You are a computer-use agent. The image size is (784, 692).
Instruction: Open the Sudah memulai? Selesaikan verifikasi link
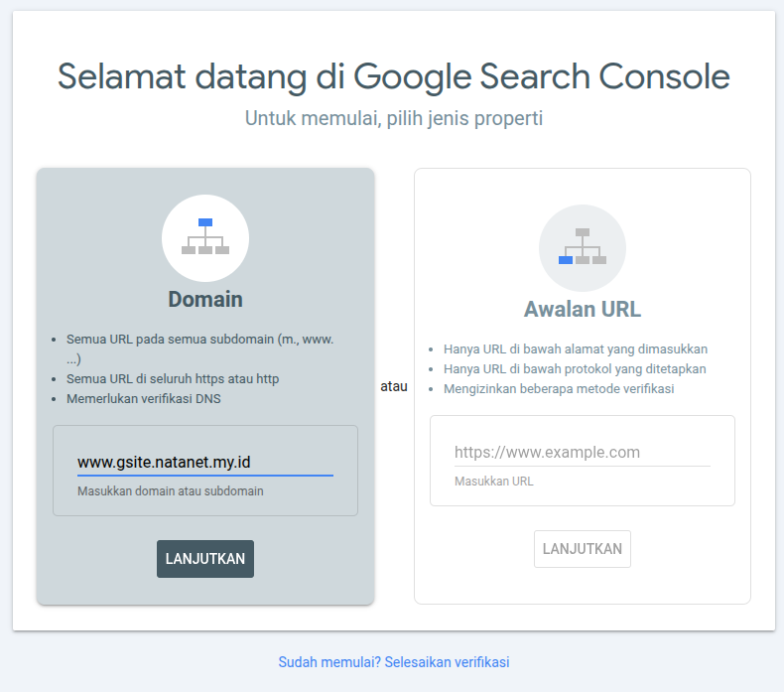394,662
